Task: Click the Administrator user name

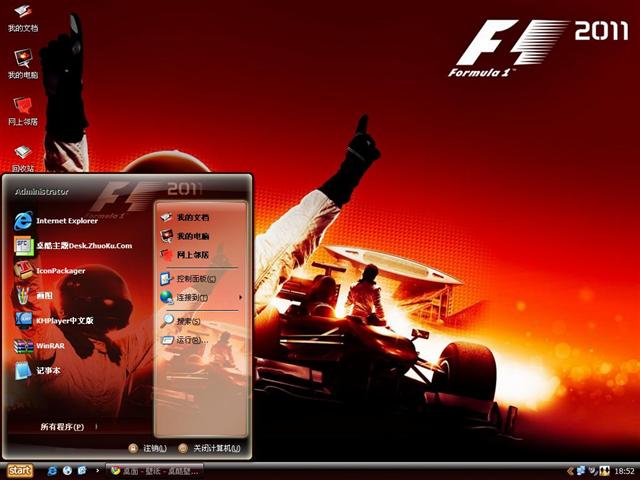Action: [42, 192]
